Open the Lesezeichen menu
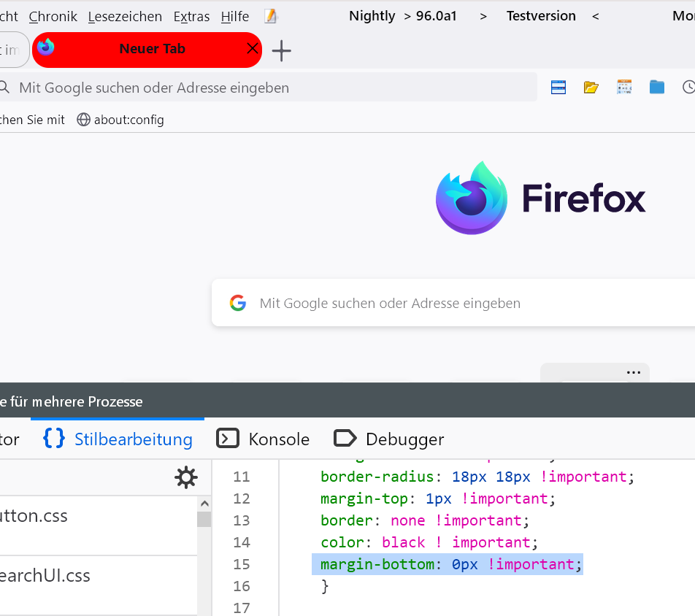The image size is (695, 616). 125,16
